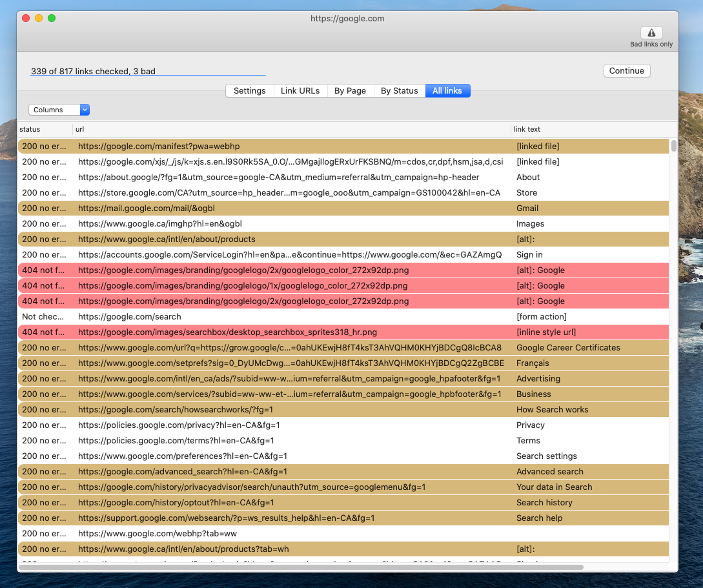
Task: Click the about.google URL cell
Action: 278,177
